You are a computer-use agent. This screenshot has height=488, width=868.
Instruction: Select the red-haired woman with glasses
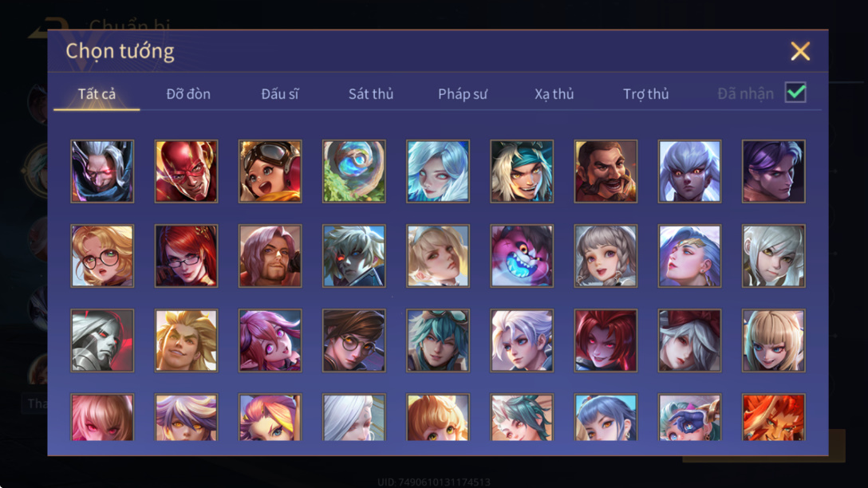[x=186, y=256]
